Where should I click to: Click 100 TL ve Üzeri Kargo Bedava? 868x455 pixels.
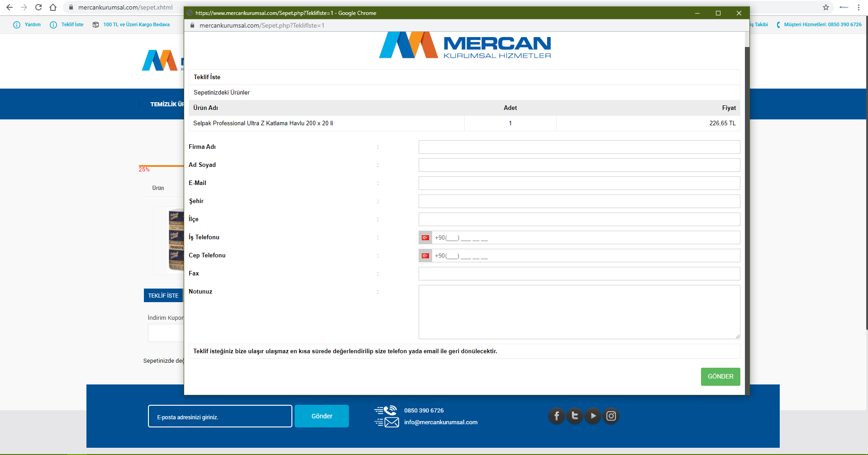[136, 25]
